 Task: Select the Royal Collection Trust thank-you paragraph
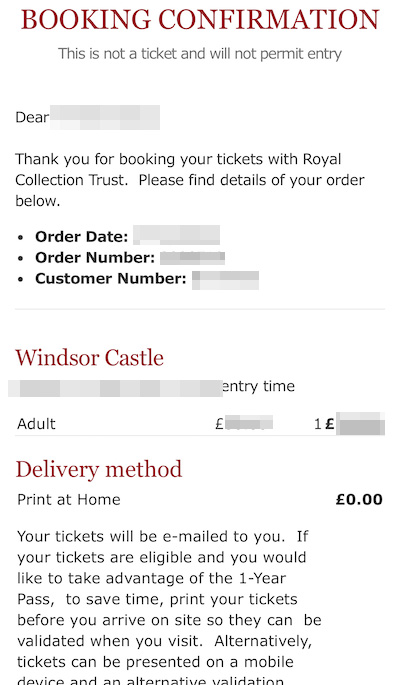[x=190, y=180]
